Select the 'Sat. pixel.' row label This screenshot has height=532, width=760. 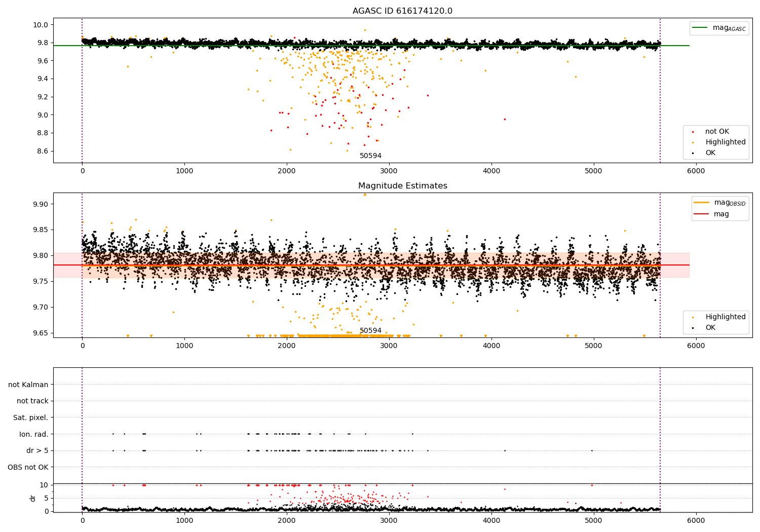coord(31,417)
